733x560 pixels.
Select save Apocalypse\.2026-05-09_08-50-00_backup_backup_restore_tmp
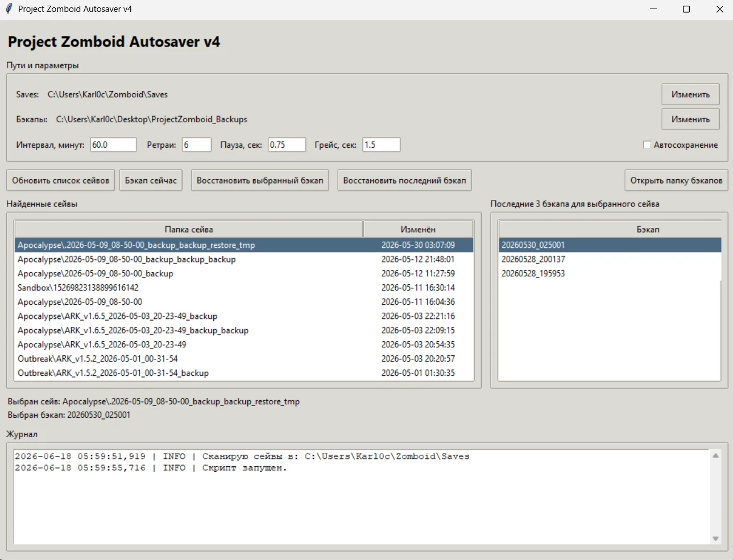pos(244,245)
